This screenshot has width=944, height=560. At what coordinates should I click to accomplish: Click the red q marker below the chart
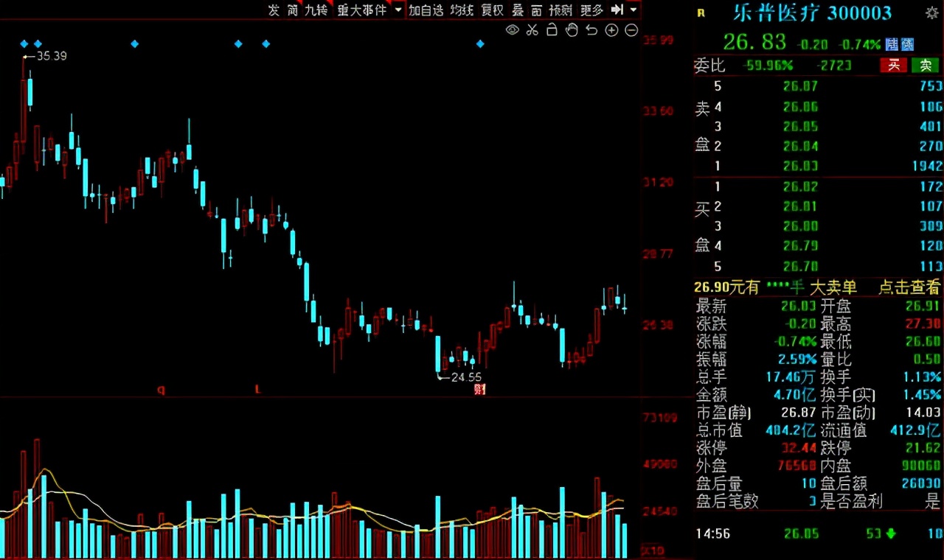click(161, 389)
